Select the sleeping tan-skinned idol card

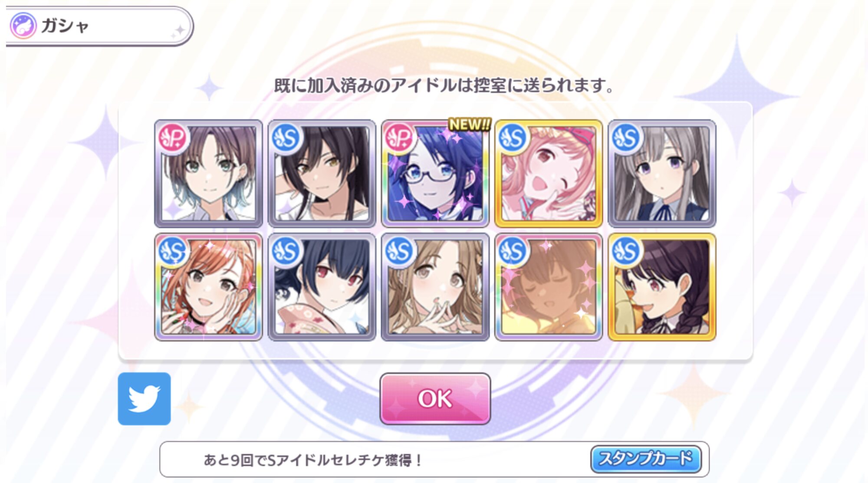(x=549, y=287)
